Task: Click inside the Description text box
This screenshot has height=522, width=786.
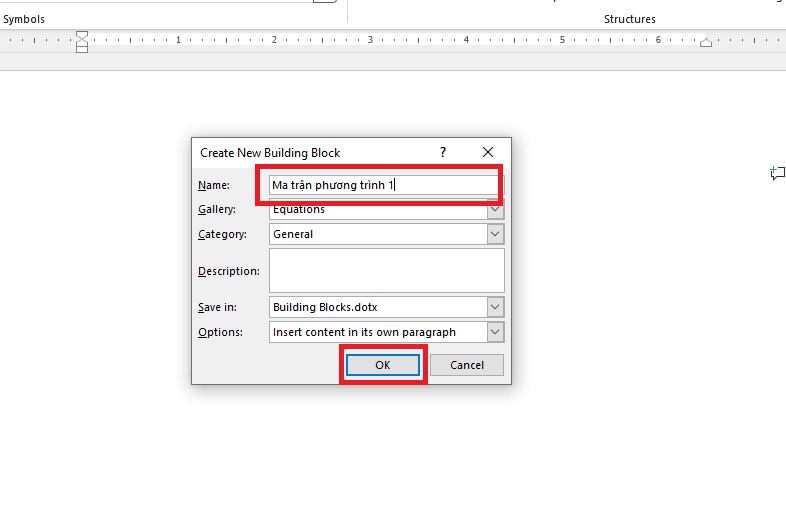Action: tap(386, 271)
